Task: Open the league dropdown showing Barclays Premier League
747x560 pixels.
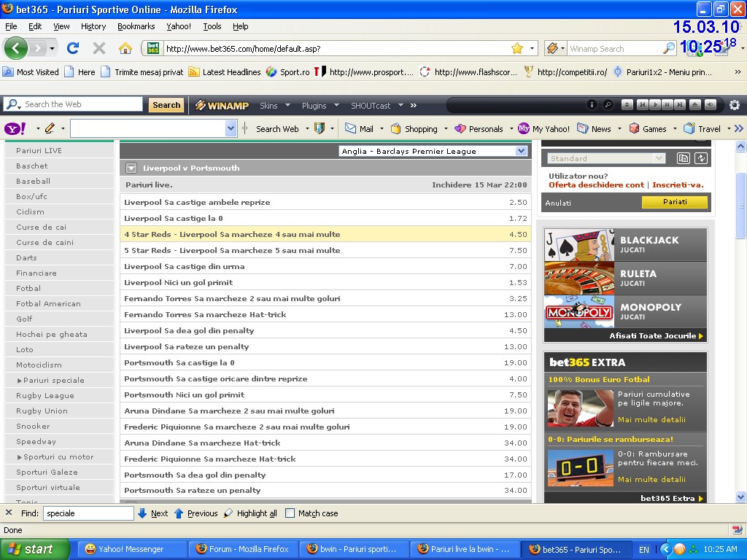Action: [433, 152]
